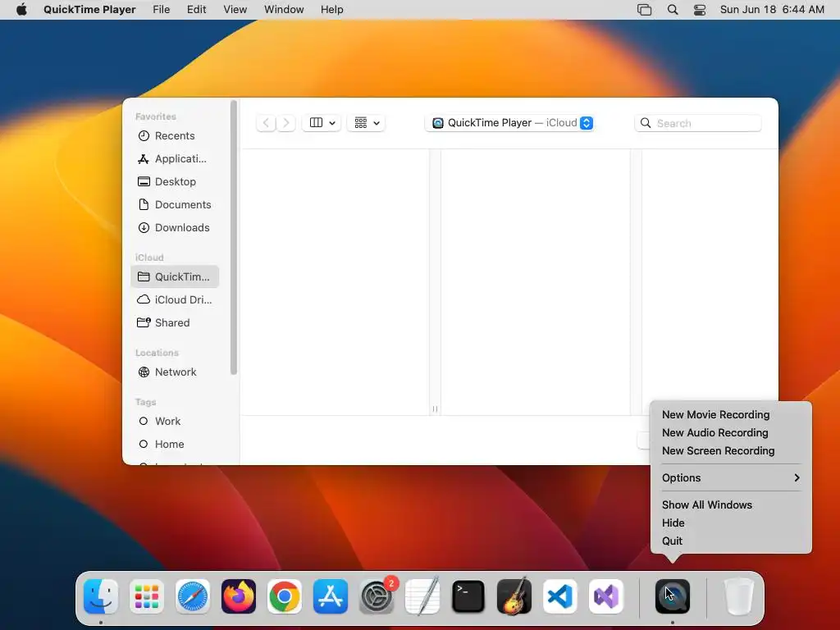This screenshot has width=840, height=630.
Task: Select Applications in the sidebar
Action: [175, 159]
